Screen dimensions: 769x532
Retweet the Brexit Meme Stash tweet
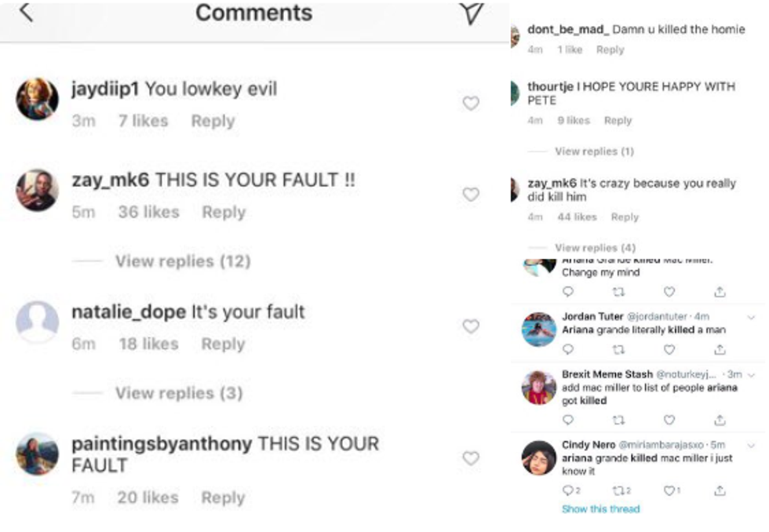click(x=618, y=421)
